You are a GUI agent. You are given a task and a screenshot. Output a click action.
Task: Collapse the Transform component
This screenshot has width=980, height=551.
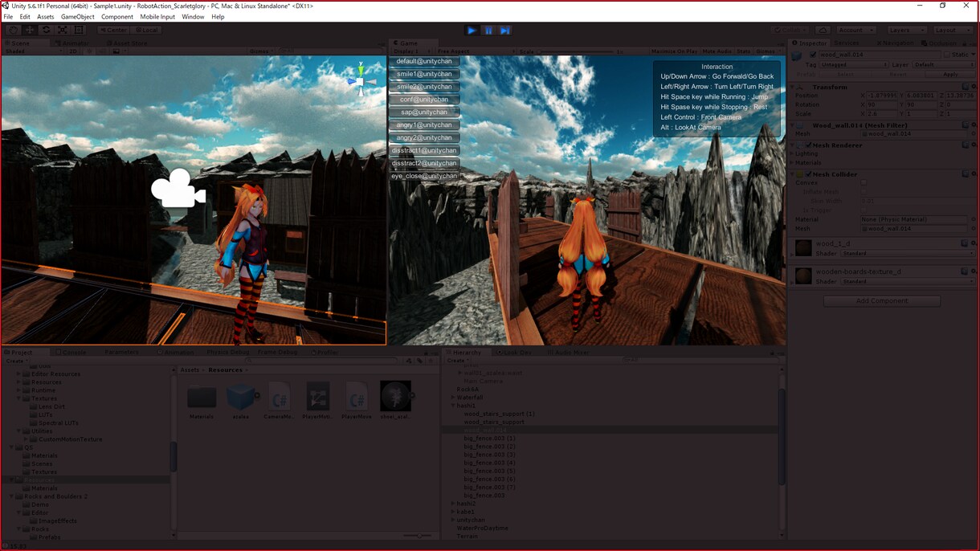click(794, 87)
